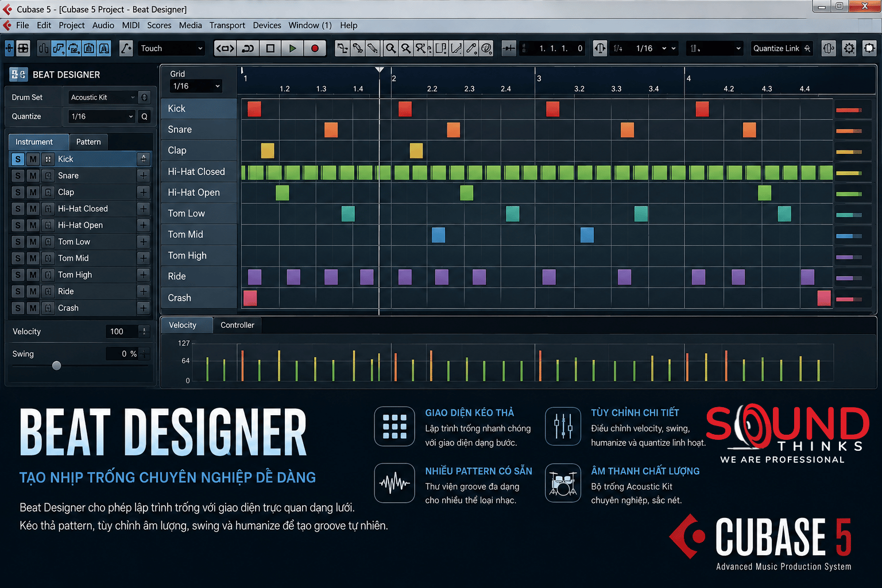Click the vertical bars meter icon in toolbar
The height and width of the screenshot is (588, 882).
pyautogui.click(x=44, y=48)
